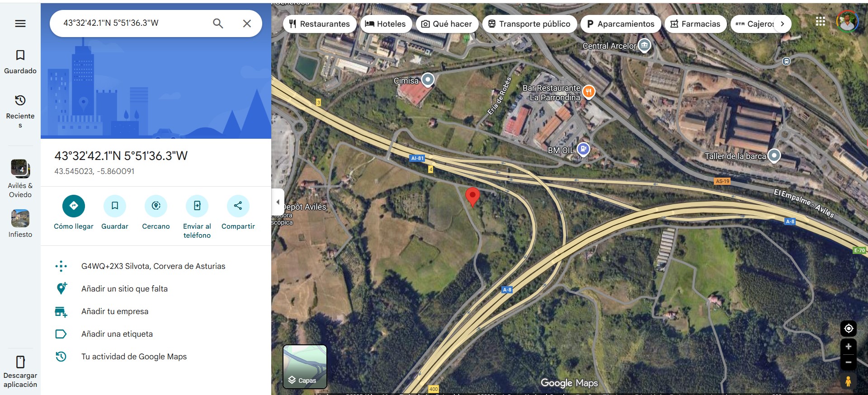This screenshot has width=868, height=395.
Task: Open the Google apps grid
Action: pyautogui.click(x=821, y=21)
